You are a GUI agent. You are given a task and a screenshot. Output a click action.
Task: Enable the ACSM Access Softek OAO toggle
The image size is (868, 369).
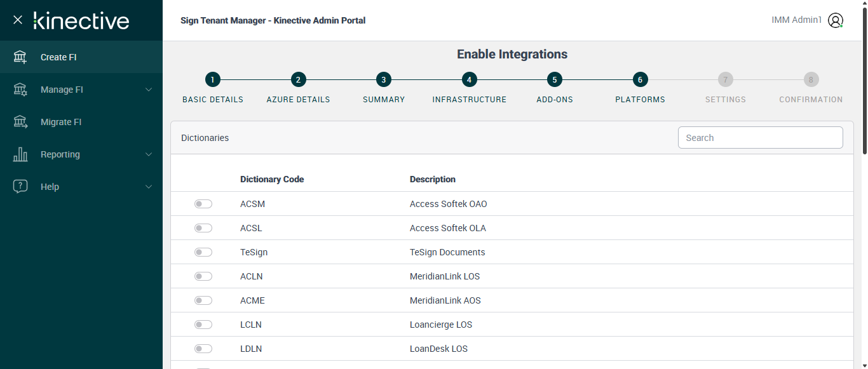(203, 204)
